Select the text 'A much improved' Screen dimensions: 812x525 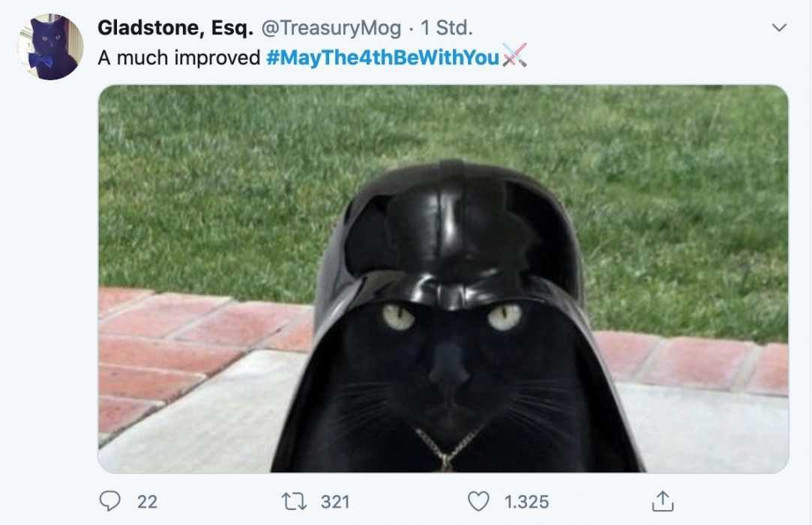point(178,58)
